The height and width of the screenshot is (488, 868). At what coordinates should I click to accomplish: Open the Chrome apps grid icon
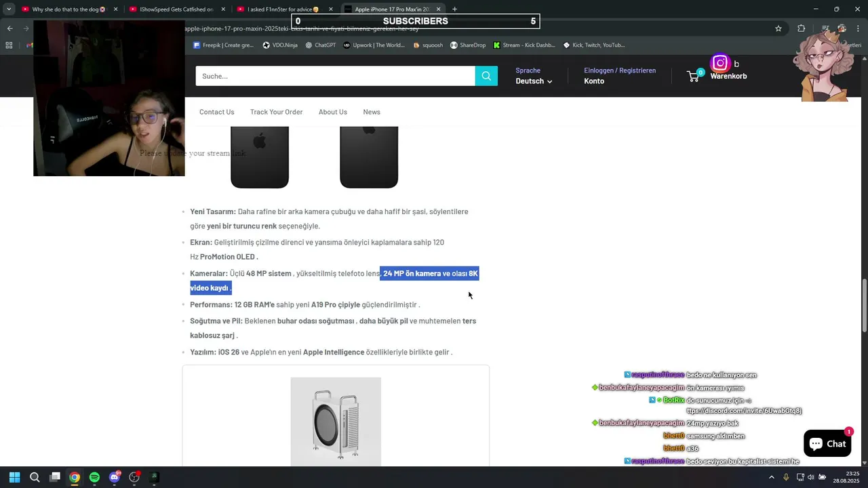[9, 45]
